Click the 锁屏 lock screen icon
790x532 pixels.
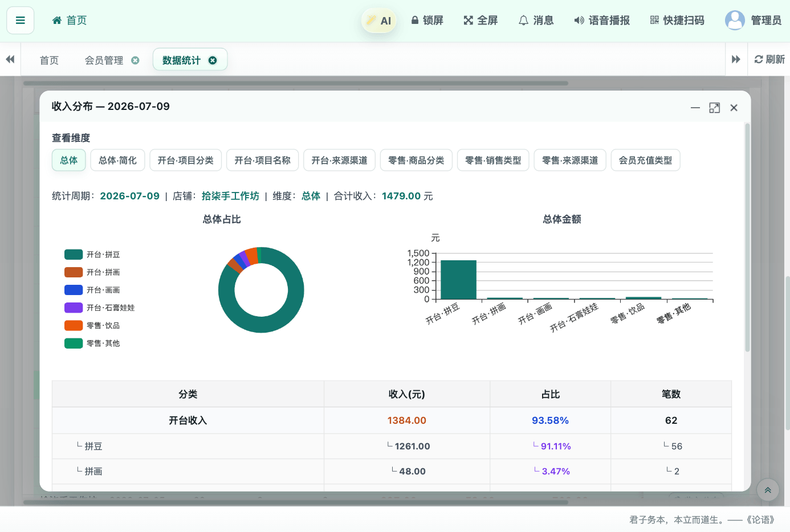427,21
